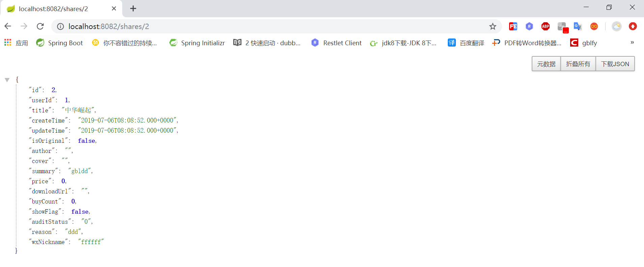Click the createTime timestamp value
The image size is (644, 267).
tap(127, 120)
